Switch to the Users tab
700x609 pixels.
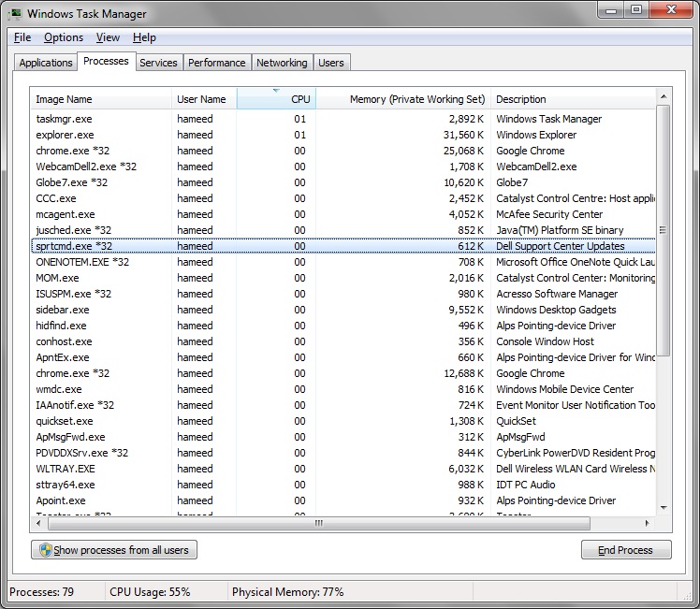330,63
